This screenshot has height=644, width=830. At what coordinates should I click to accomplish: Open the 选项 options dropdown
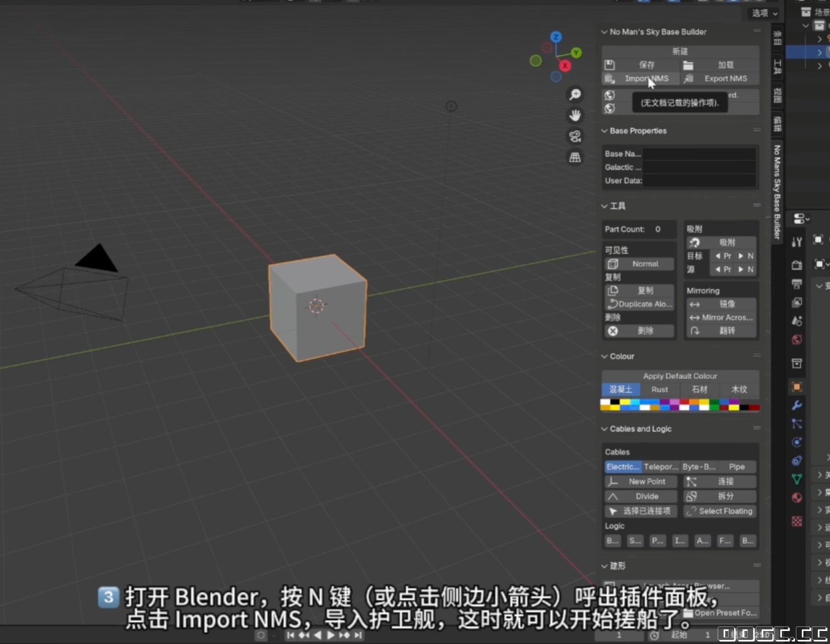(764, 13)
